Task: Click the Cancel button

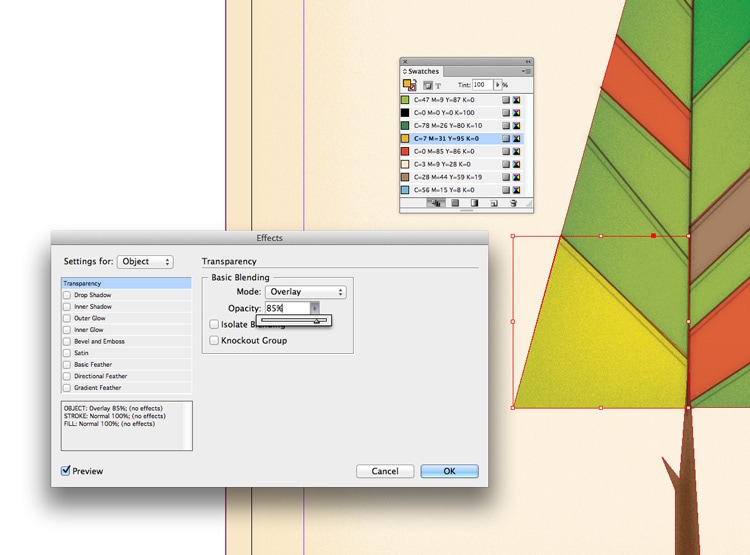Action: pyautogui.click(x=385, y=471)
